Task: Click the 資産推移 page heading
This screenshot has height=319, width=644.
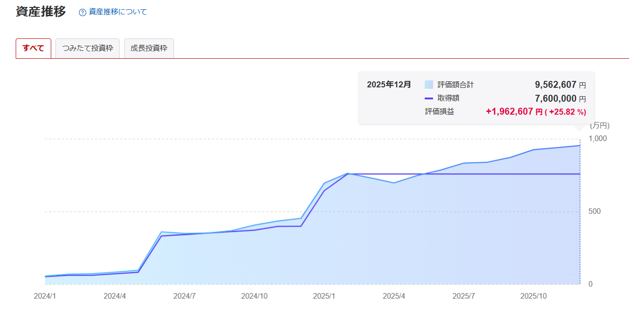Action: pos(41,12)
